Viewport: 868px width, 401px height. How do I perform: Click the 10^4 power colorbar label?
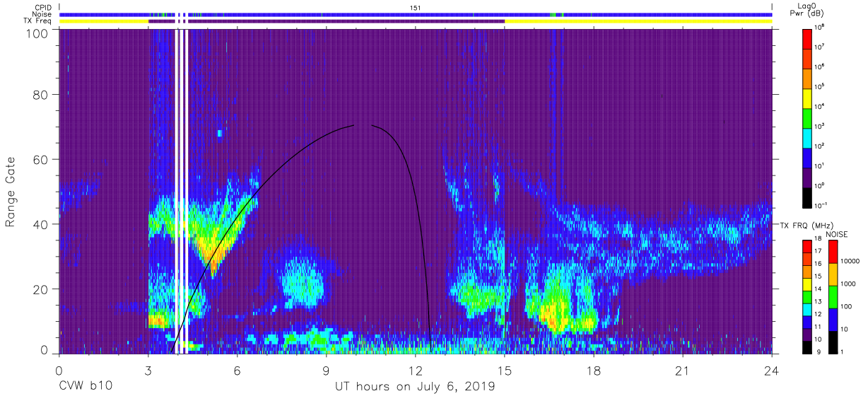(x=821, y=106)
